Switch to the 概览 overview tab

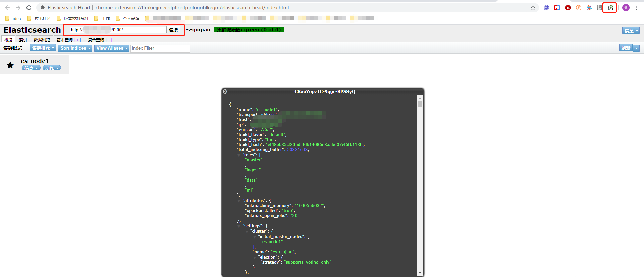[x=8, y=40]
